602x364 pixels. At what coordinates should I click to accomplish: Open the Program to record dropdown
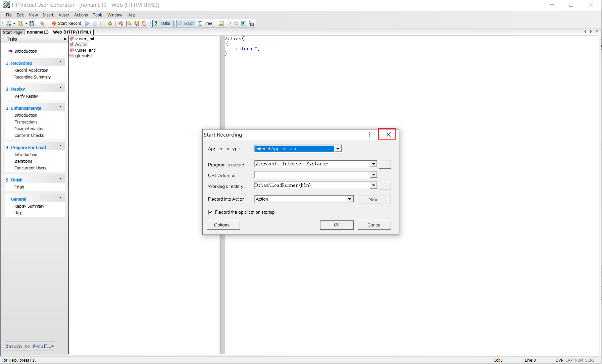tap(373, 164)
